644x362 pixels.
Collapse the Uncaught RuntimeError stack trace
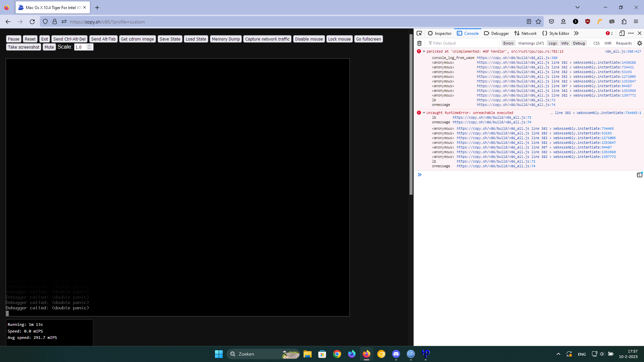[x=424, y=113]
